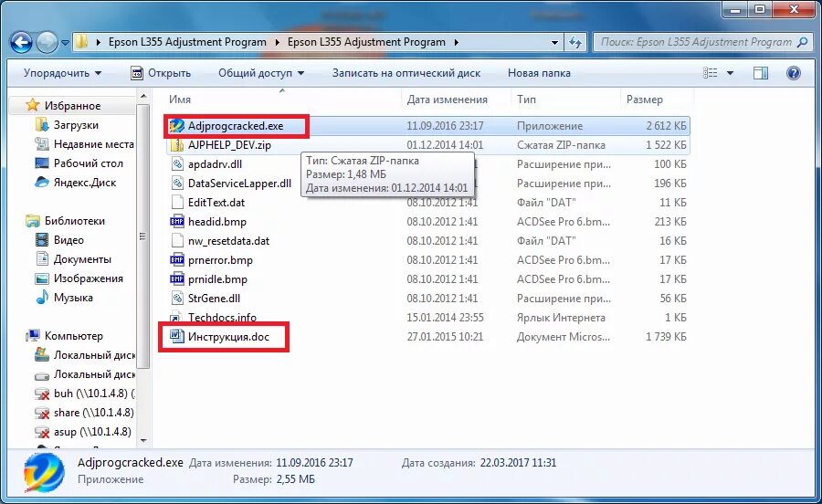
Task: Select Adjprogcracked.exe file icon
Action: pyautogui.click(x=176, y=126)
